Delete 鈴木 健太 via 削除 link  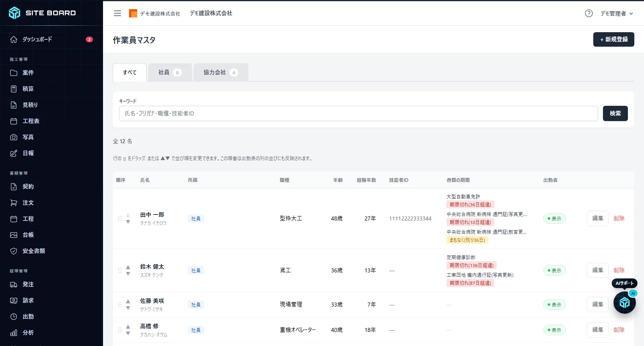[x=619, y=270]
